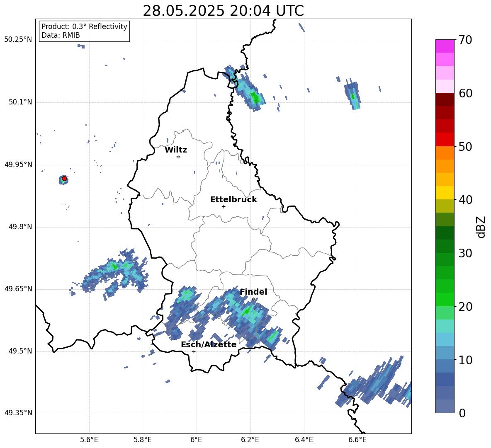The height and width of the screenshot is (448, 491).
Task: Pick the dark red swatch below 60 dBZ
Action: pyautogui.click(x=445, y=99)
